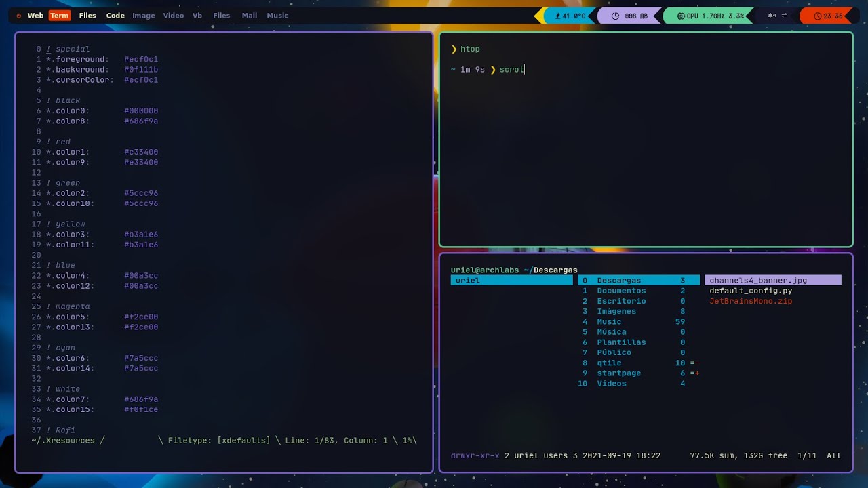868x488 pixels.
Task: Select the Público folder in ranger
Action: click(638, 352)
